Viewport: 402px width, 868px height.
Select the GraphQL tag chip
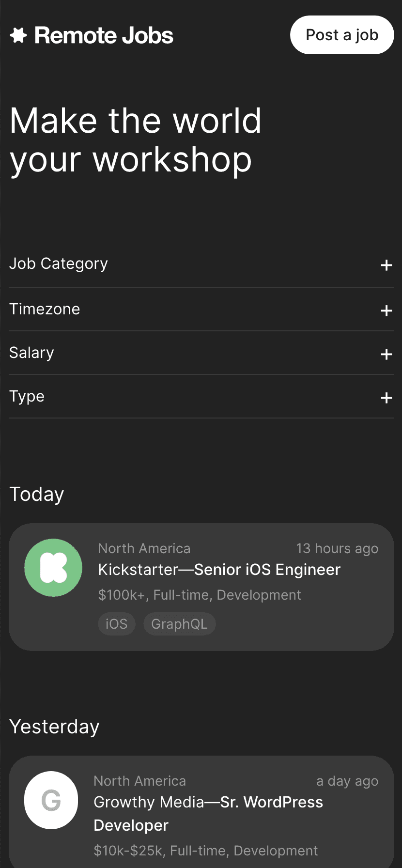point(179,624)
